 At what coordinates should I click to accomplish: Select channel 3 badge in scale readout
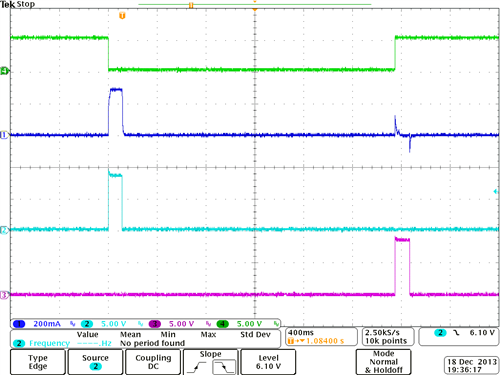(155, 324)
